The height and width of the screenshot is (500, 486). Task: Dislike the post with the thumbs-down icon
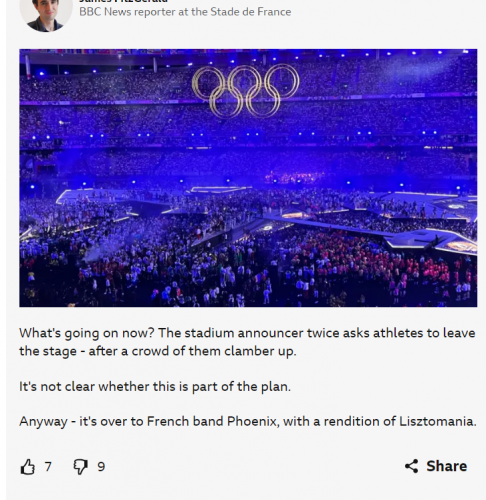(80, 466)
